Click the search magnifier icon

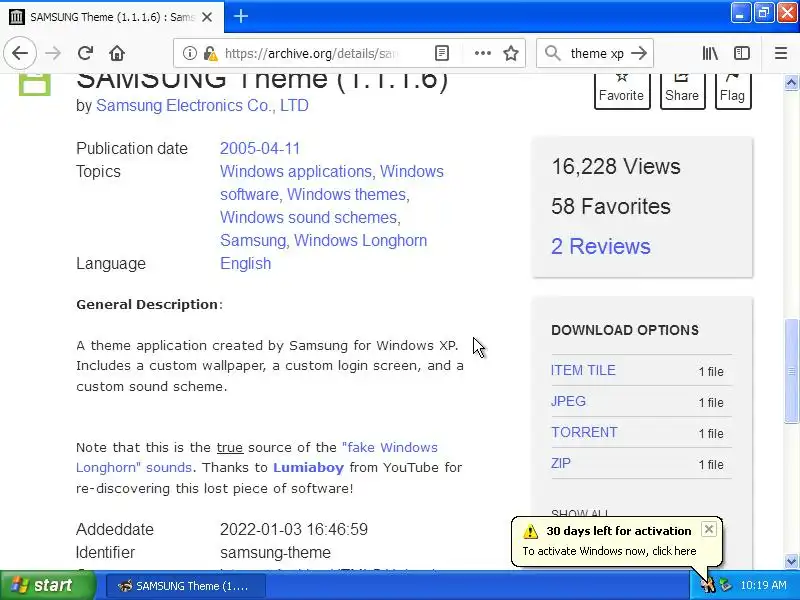coord(553,53)
